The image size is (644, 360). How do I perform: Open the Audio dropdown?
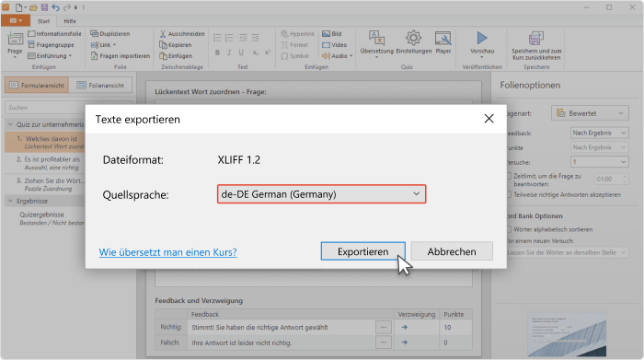pyautogui.click(x=338, y=56)
